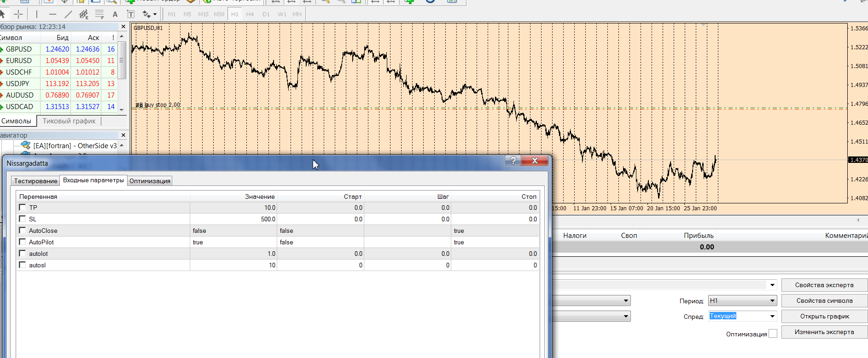This screenshot has height=358, width=868.
Task: Enable optimization checkbox for autolot
Action: pyautogui.click(x=22, y=253)
